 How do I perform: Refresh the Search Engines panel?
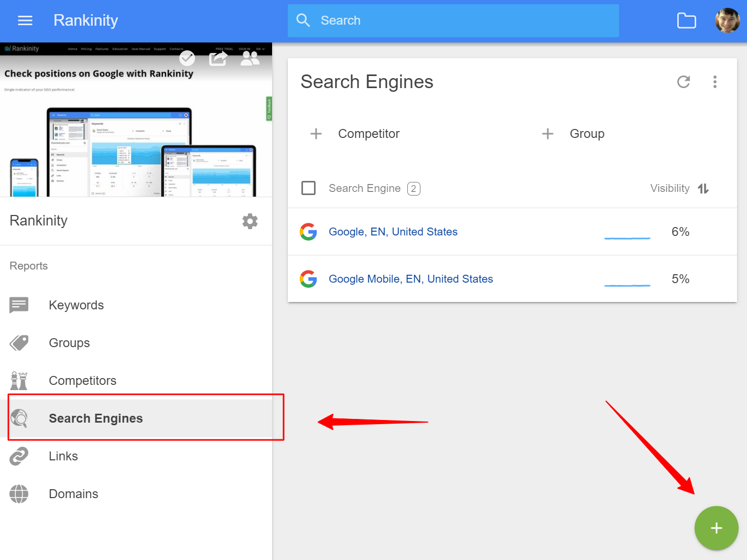(684, 82)
